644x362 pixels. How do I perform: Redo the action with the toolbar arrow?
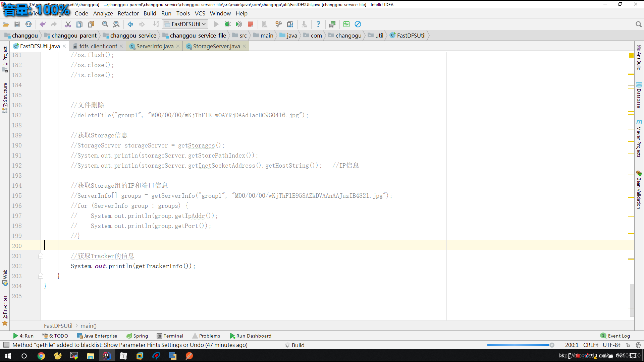click(54, 24)
